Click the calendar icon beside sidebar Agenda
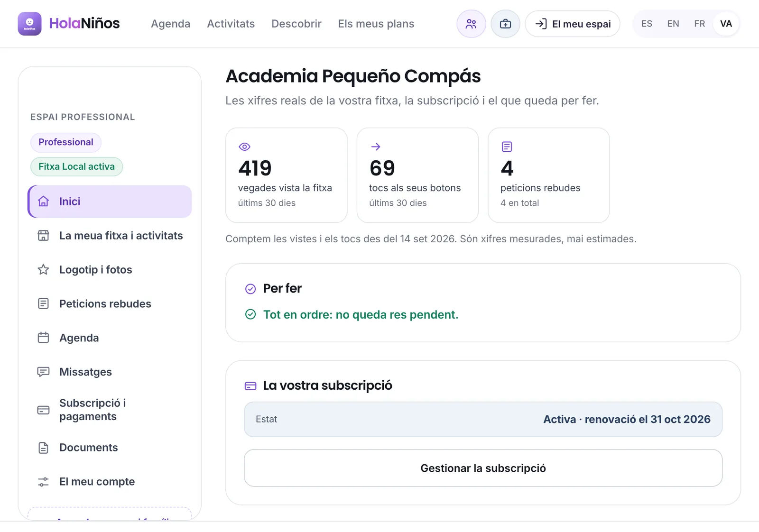Image resolution: width=759 pixels, height=532 pixels. [x=43, y=338]
